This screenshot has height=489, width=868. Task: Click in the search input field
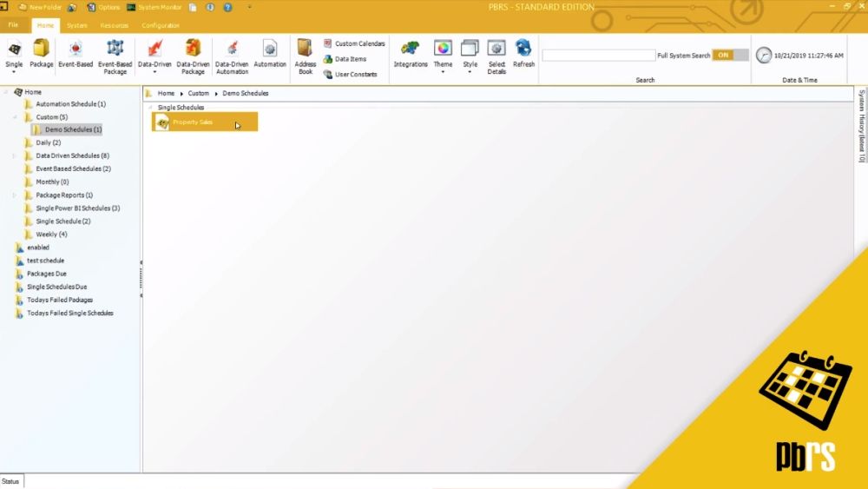click(x=598, y=56)
